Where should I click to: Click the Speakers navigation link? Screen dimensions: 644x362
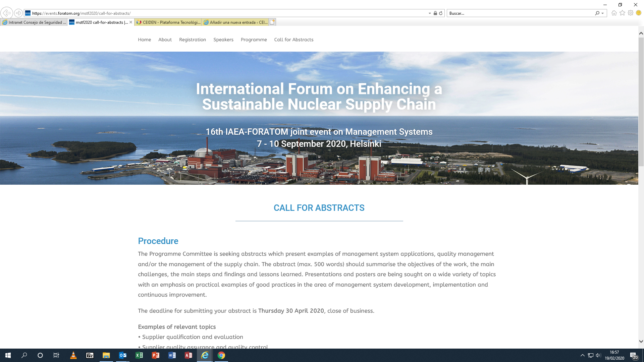[x=223, y=40]
